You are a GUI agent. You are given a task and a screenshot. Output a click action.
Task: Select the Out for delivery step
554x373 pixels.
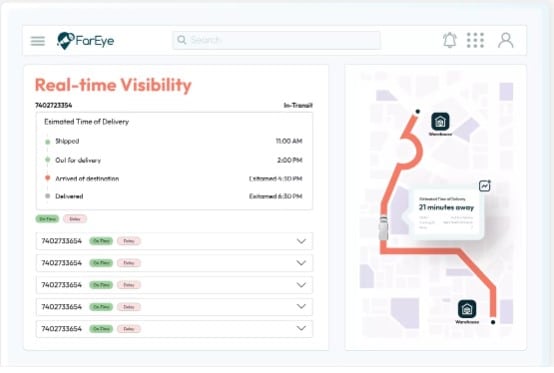point(78,160)
